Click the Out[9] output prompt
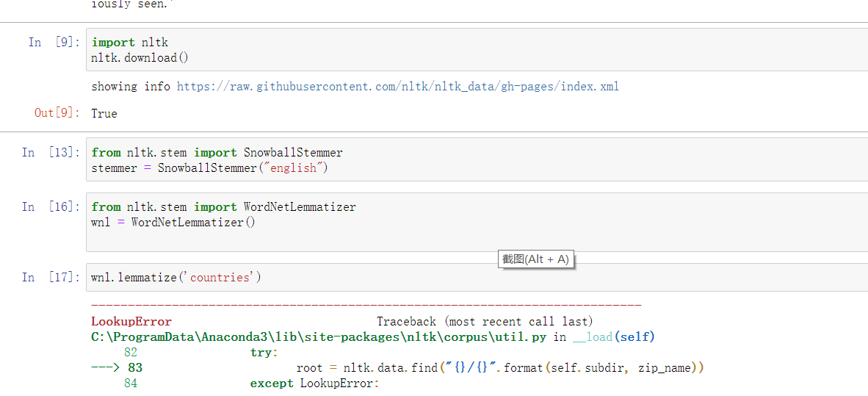 (x=57, y=114)
